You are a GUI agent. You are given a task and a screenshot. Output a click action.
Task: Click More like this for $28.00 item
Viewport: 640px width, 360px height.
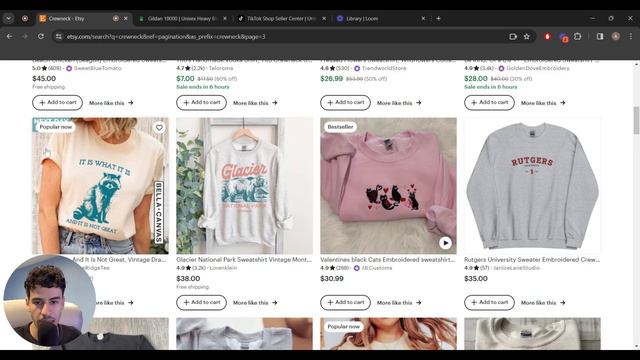(543, 103)
